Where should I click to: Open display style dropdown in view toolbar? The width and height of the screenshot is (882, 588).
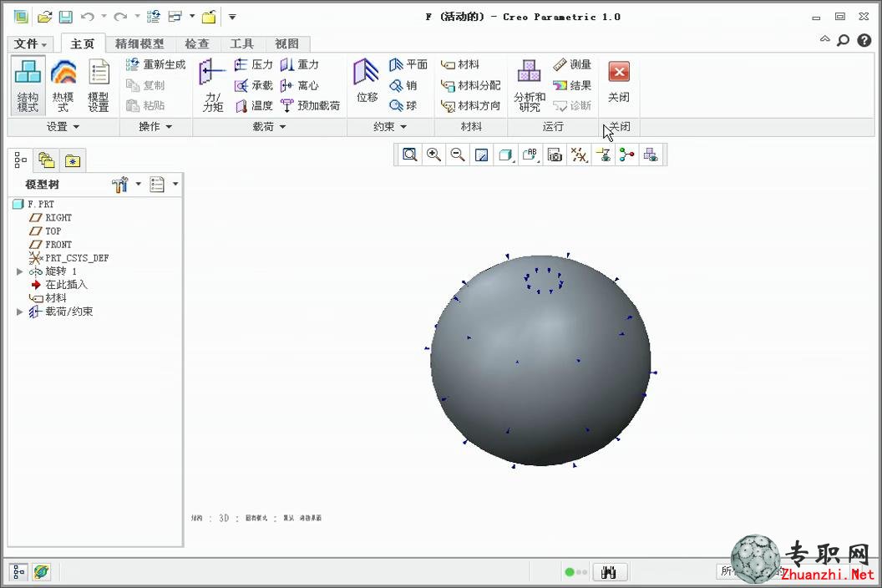tap(505, 155)
